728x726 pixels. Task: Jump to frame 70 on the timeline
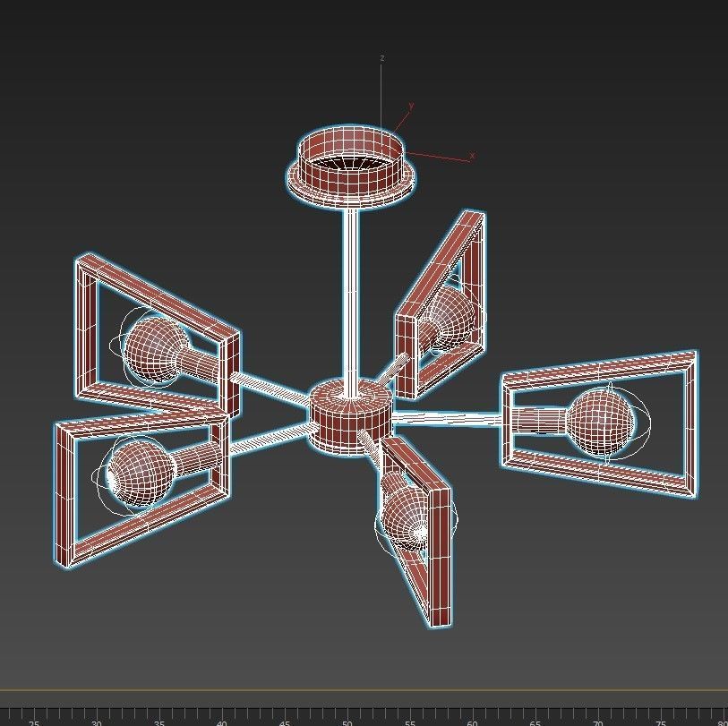click(x=597, y=722)
